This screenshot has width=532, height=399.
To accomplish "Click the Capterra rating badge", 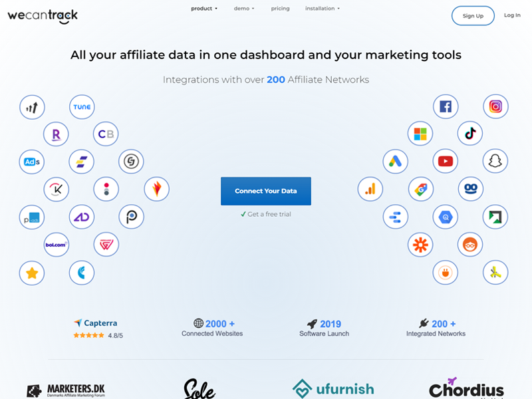I will [x=98, y=329].
